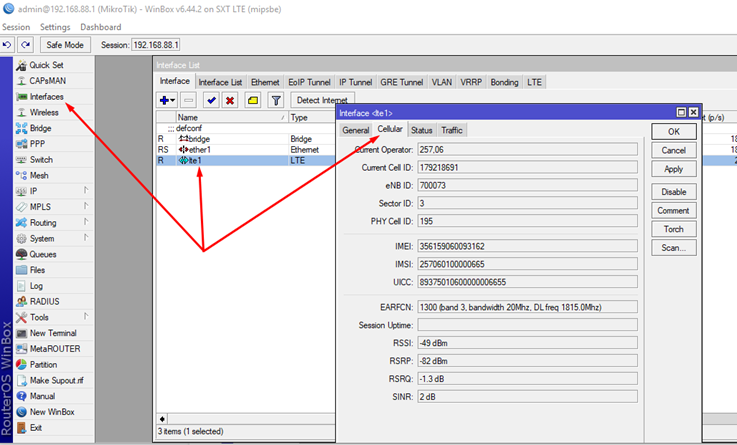Screen dimensions: 737x445
Task: Switch to GRE Tunnel tab
Action: pos(402,82)
